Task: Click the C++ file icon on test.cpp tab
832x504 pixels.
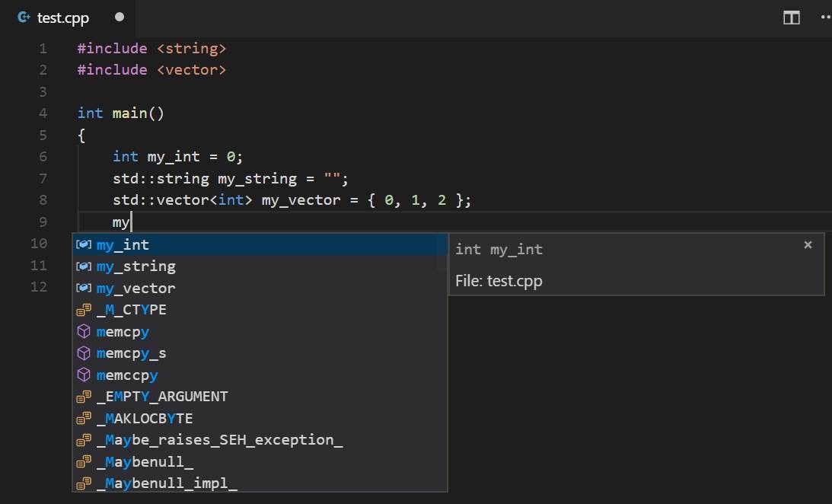Action: click(24, 18)
